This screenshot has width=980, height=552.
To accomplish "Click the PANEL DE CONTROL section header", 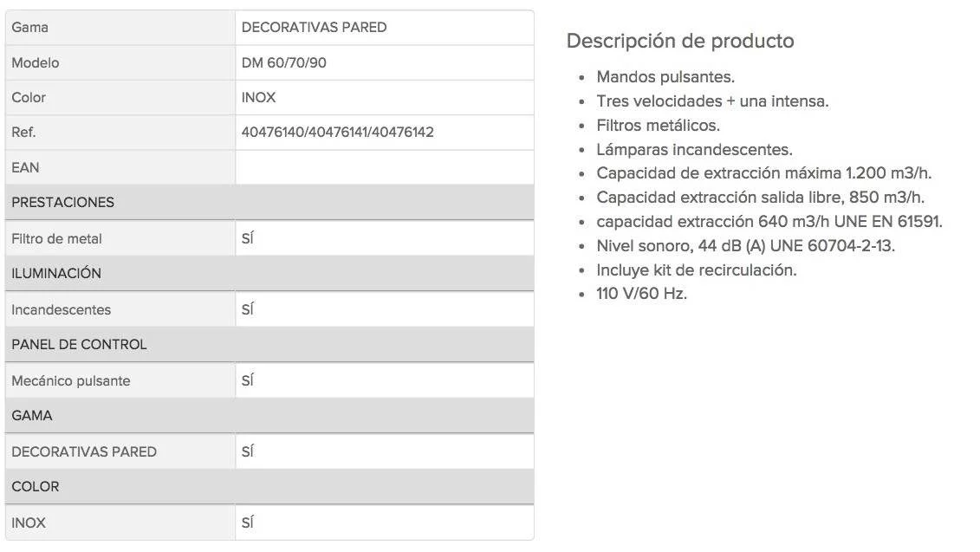I will pyautogui.click(x=269, y=344).
